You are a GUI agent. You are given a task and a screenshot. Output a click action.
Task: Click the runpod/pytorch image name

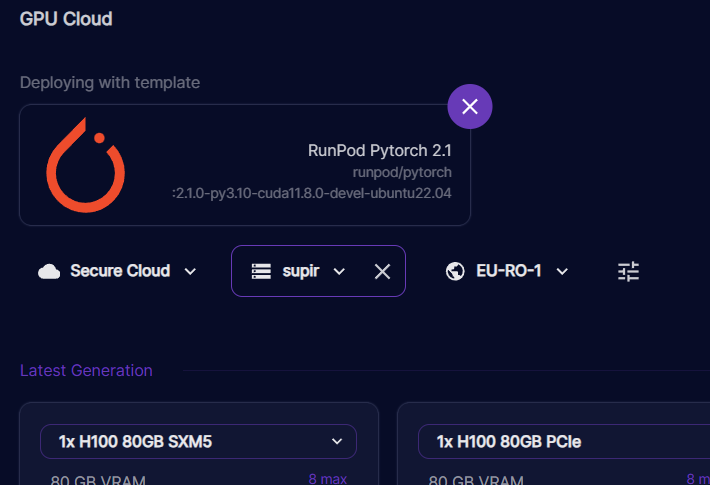(402, 172)
